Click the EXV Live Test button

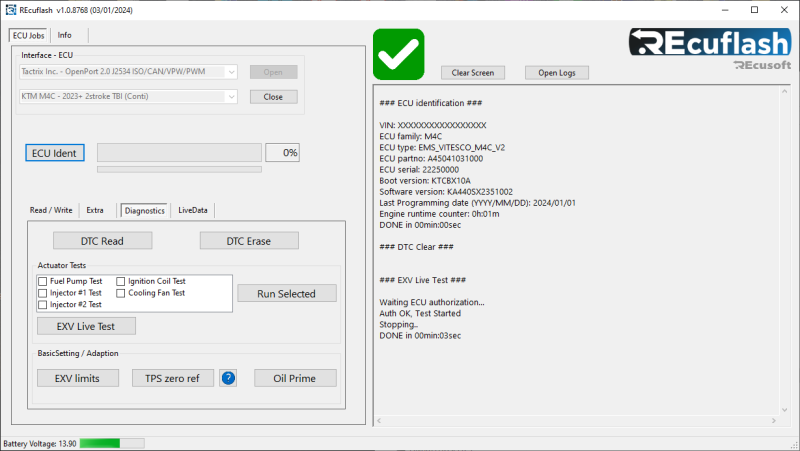(86, 326)
